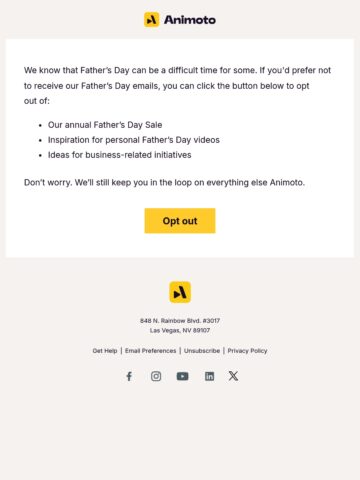Open the X (Twitter) social icon
The image size is (360, 480).
tap(233, 376)
